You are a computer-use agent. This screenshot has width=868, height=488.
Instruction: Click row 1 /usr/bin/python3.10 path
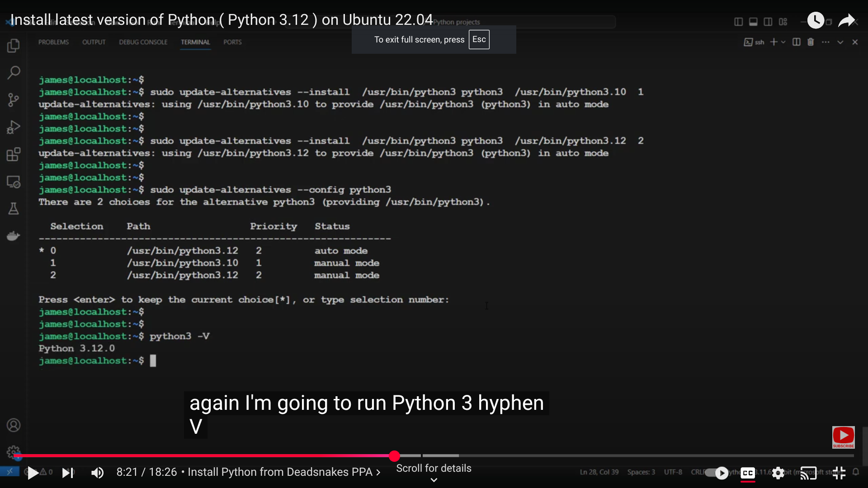tap(182, 263)
